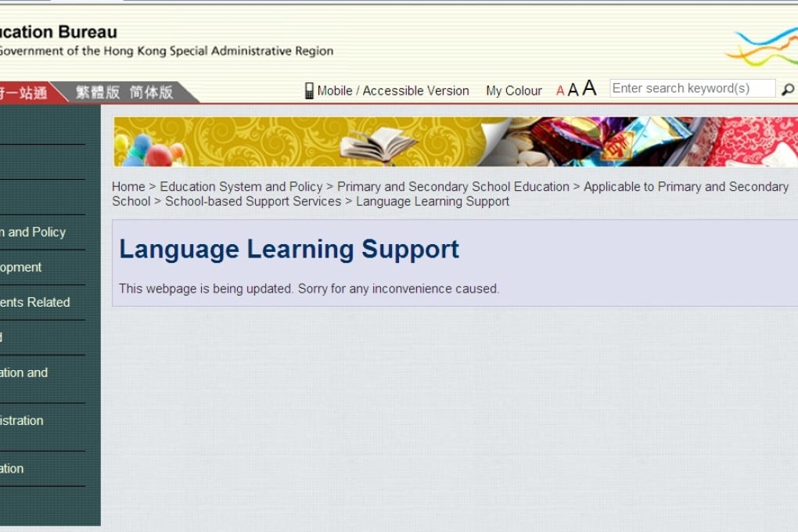Open the red GovHK one-stop portal tab
This screenshot has height=532, width=798.
[x=27, y=91]
